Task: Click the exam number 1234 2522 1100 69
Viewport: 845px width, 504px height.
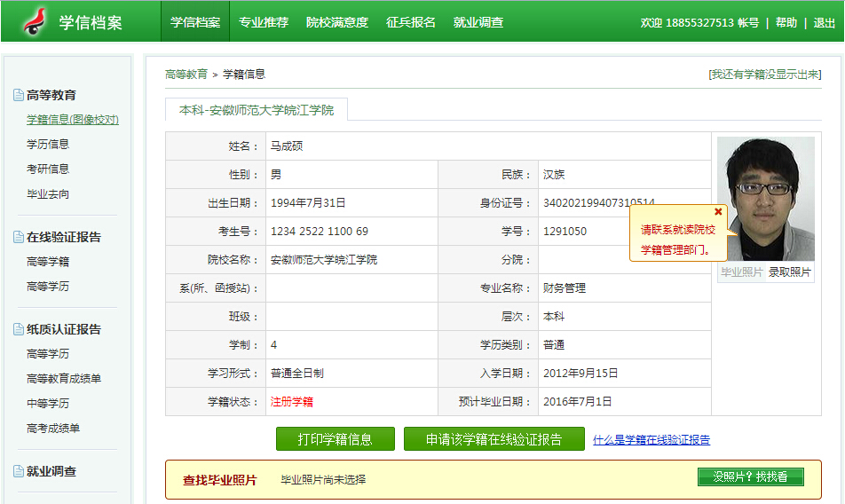Action: (x=320, y=232)
